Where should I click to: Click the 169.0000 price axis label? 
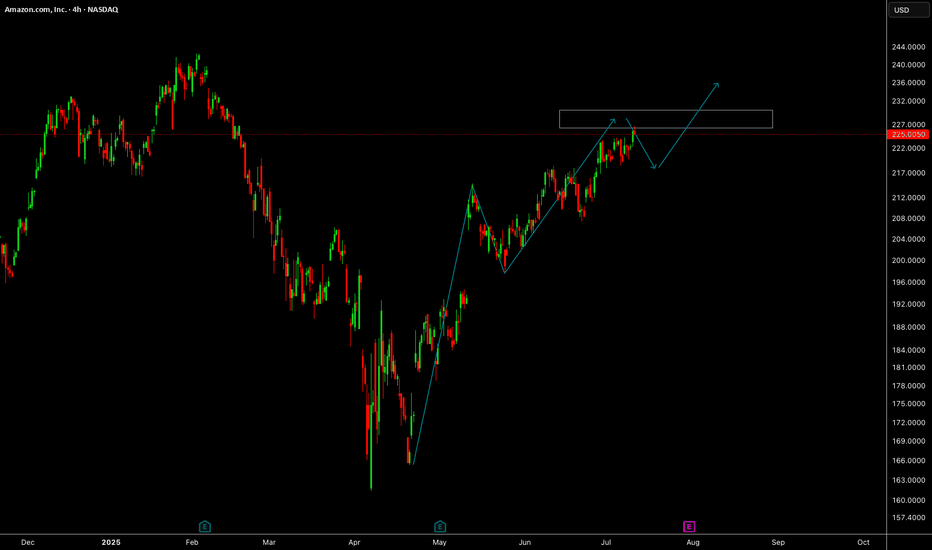(x=908, y=441)
